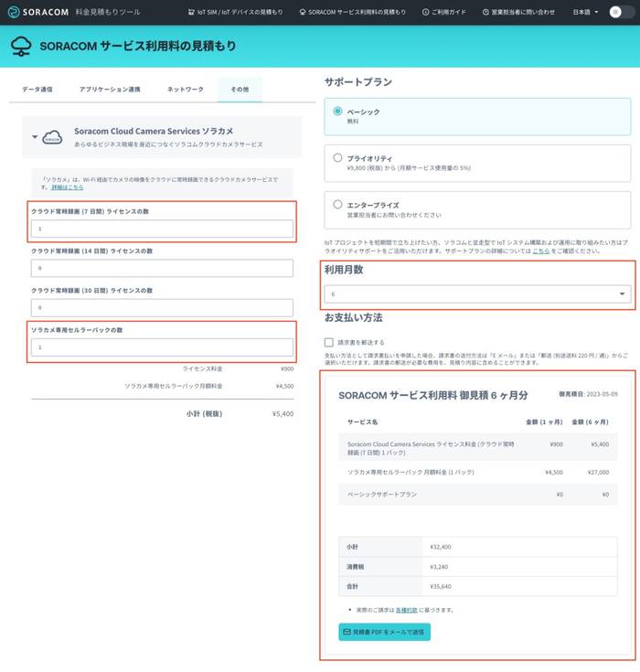Image resolution: width=640 pixels, height=672 pixels.
Task: Switch to the アプリケーション連携 tab
Action: (x=110, y=90)
